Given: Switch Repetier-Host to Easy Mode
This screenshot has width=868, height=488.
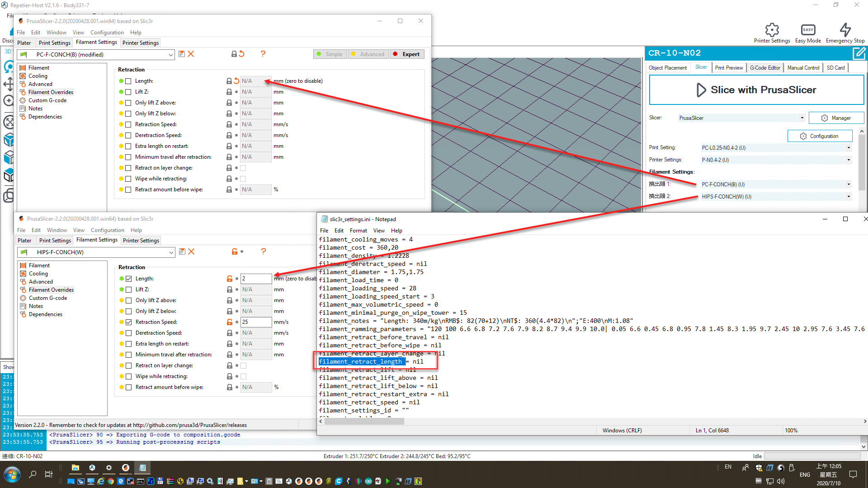Looking at the screenshot, I should pyautogui.click(x=808, y=30).
